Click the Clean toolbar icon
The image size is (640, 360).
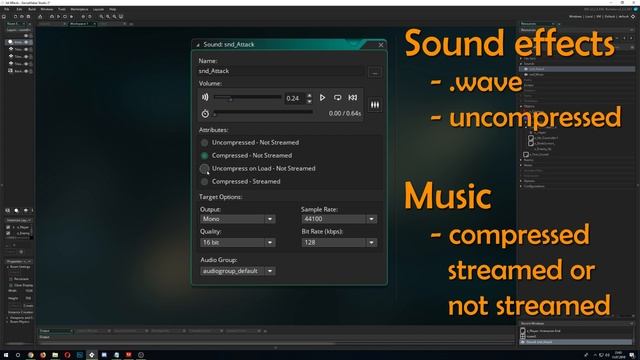coord(71,17)
